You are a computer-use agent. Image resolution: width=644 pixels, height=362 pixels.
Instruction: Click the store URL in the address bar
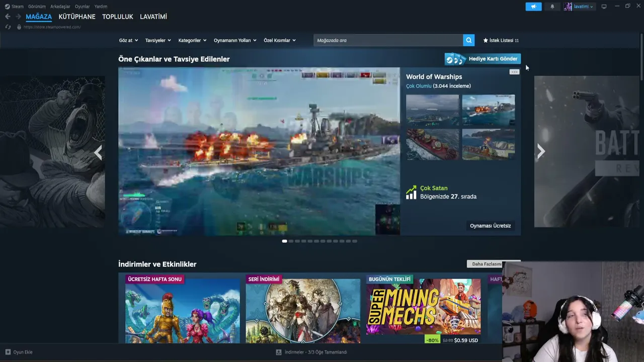[52, 27]
